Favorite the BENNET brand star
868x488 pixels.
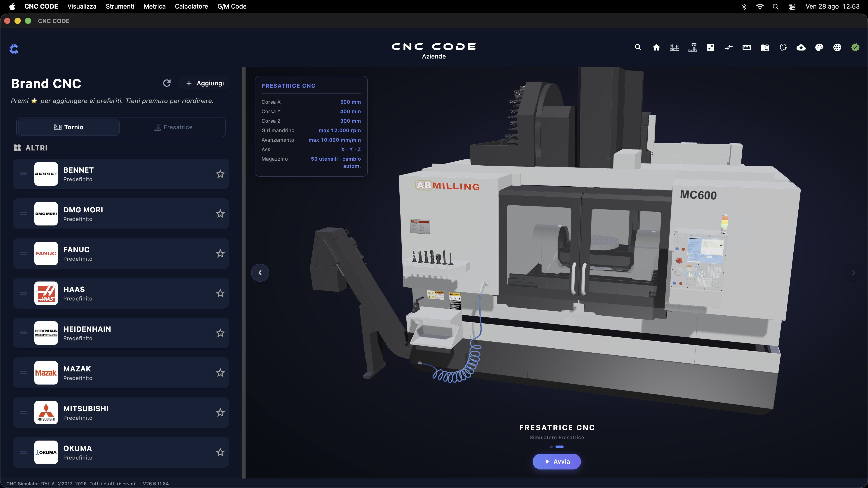click(220, 174)
